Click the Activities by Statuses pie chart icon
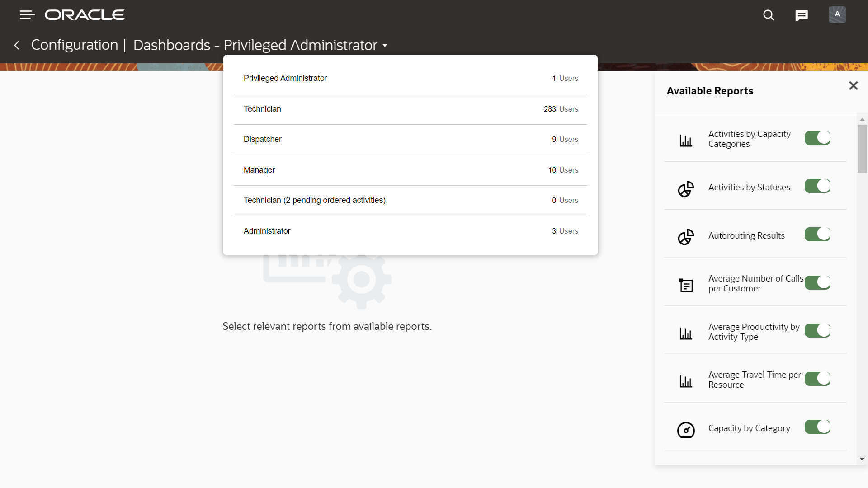868x488 pixels. pyautogui.click(x=686, y=189)
